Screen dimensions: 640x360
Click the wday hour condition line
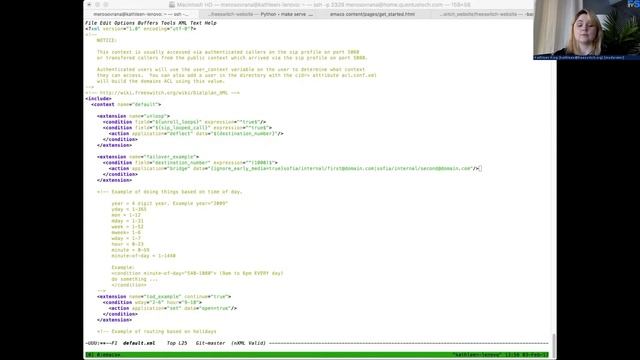152,302
